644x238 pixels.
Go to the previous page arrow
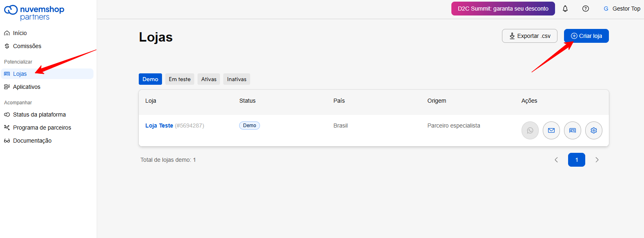pos(556,160)
